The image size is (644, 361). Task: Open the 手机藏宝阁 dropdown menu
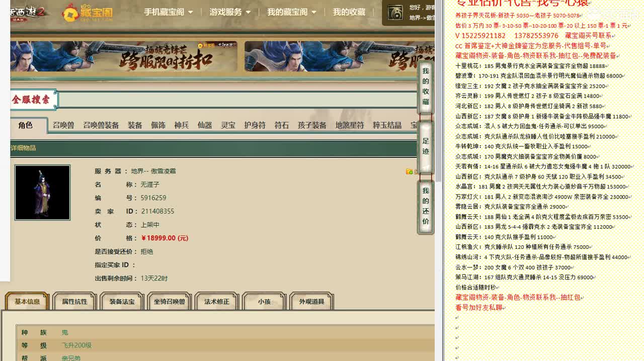click(169, 12)
